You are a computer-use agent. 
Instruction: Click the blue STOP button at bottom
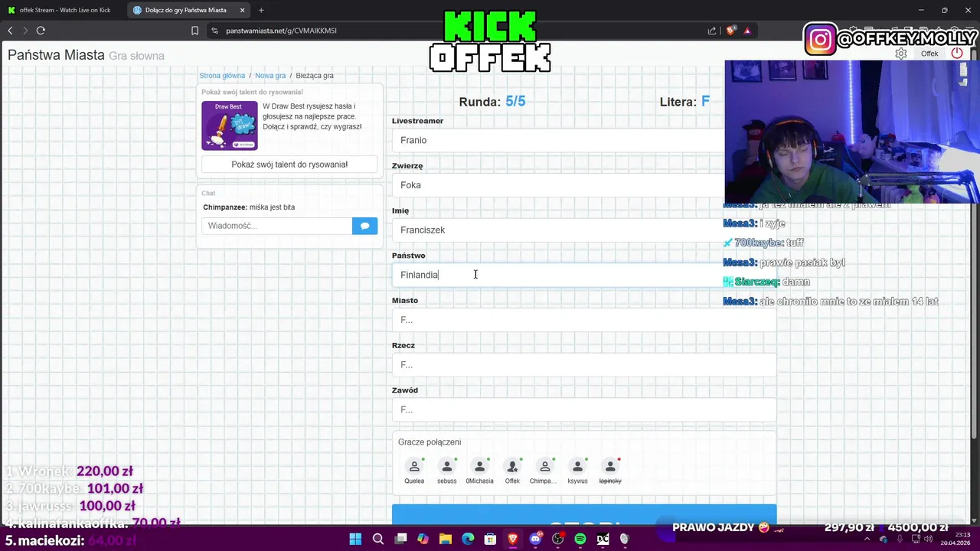(x=584, y=515)
